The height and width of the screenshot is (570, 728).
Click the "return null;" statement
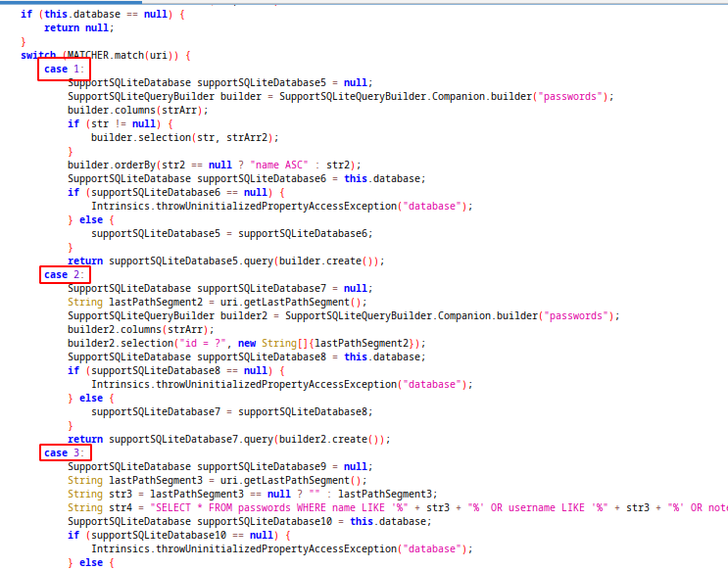(x=75, y=28)
